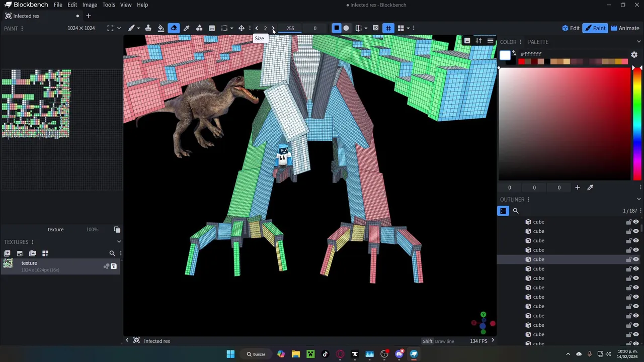
Task: Switch to Animate mode
Action: (x=624, y=28)
